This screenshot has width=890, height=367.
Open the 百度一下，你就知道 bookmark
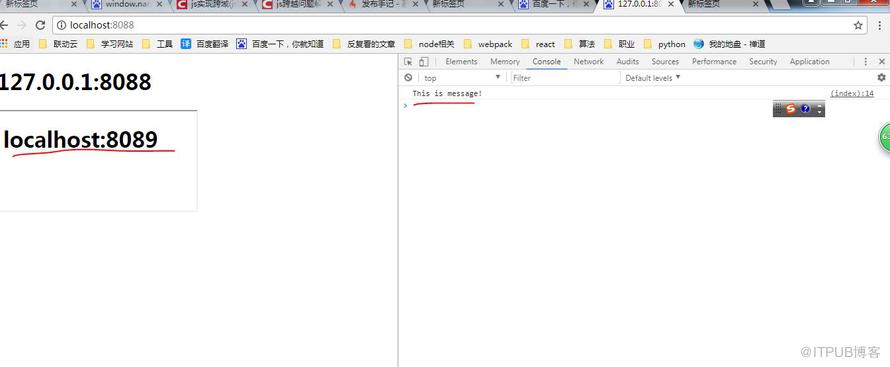(280, 44)
